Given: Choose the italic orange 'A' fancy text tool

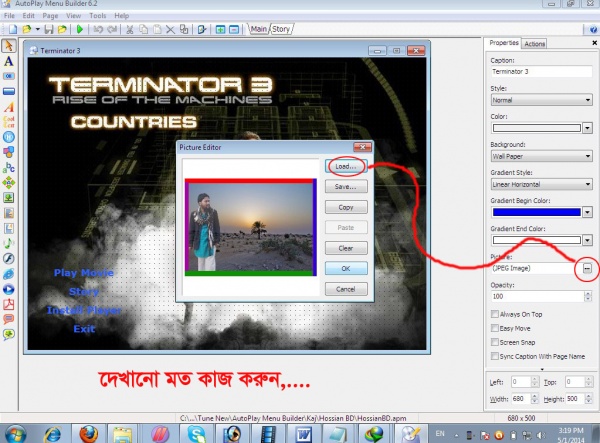Looking at the screenshot, I should coord(9,107).
